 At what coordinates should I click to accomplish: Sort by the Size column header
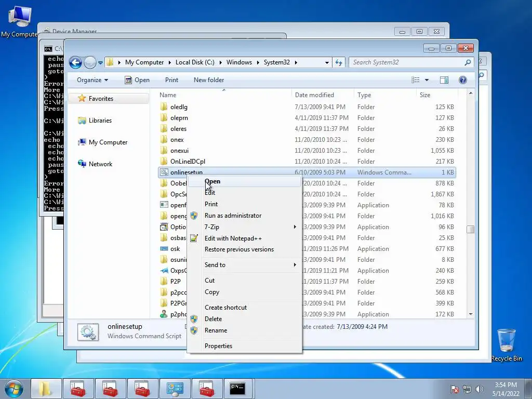(x=437, y=95)
